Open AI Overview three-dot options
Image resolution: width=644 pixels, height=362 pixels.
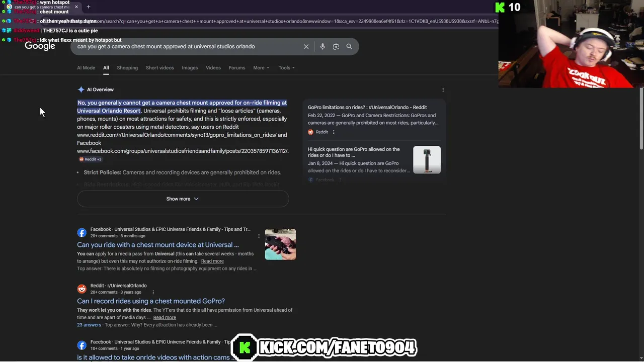[443, 89]
